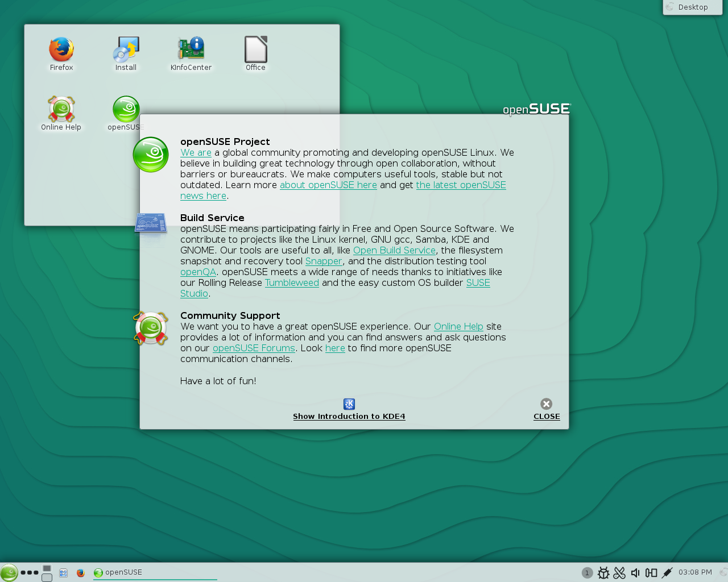Click the round X close icon
This screenshot has height=582, width=728.
coord(547,404)
